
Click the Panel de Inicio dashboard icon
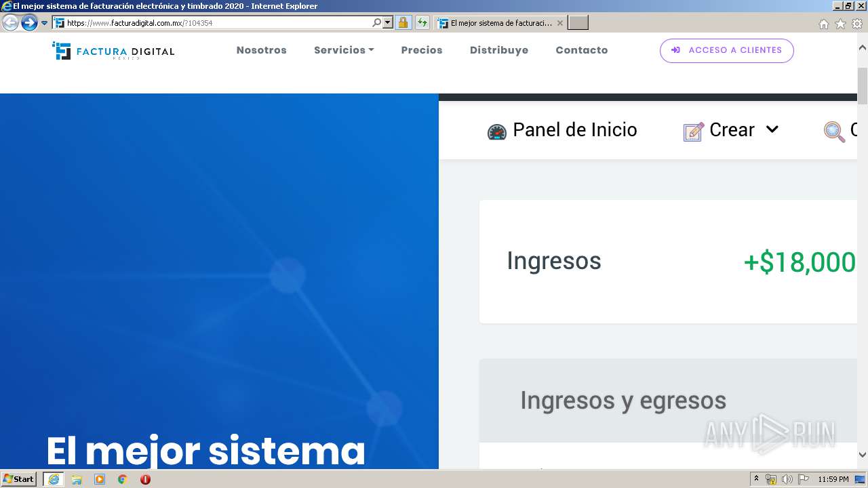point(497,131)
